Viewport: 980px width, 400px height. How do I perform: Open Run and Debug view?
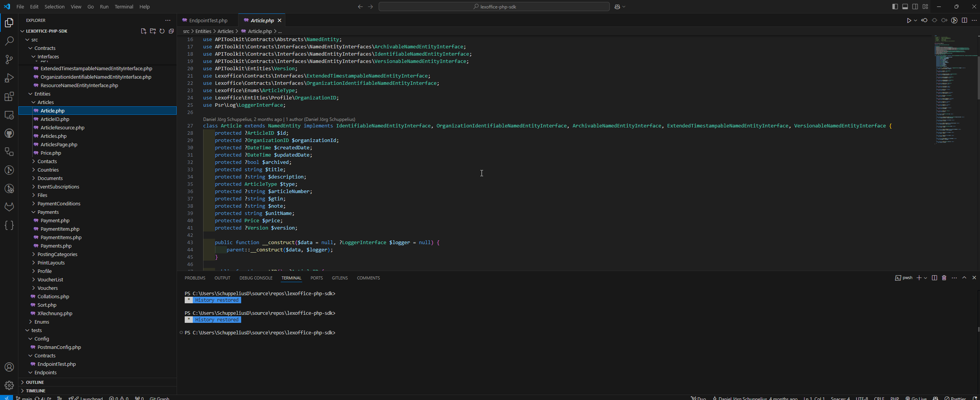9,78
